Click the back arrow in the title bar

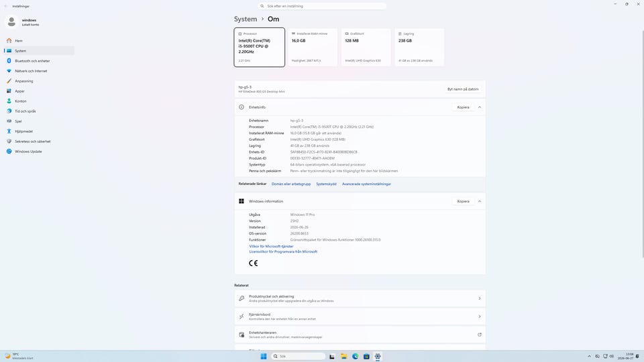pyautogui.click(x=6, y=6)
